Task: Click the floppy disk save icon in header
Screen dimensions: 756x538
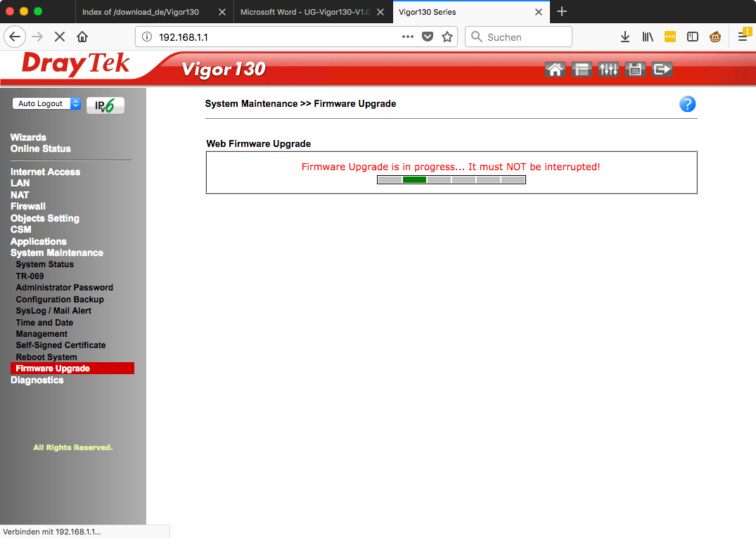Action: coord(636,70)
